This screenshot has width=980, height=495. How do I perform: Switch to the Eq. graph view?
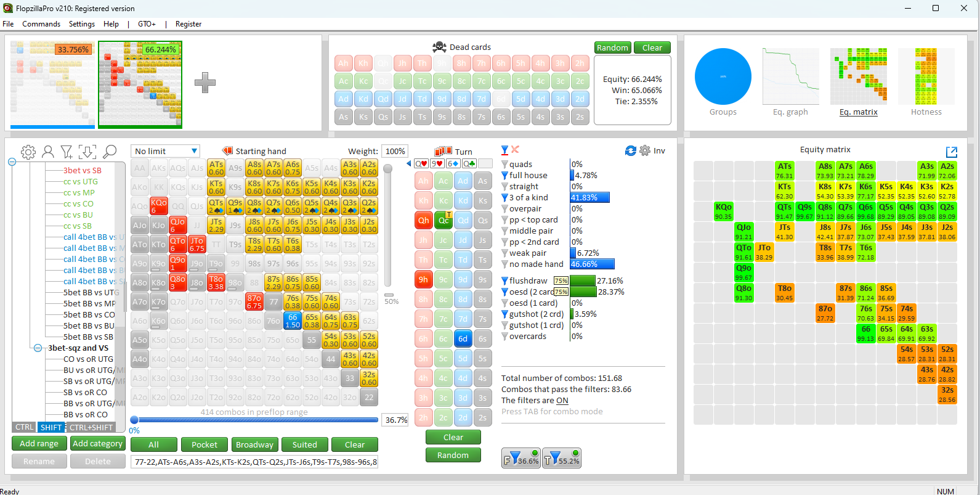click(x=790, y=81)
